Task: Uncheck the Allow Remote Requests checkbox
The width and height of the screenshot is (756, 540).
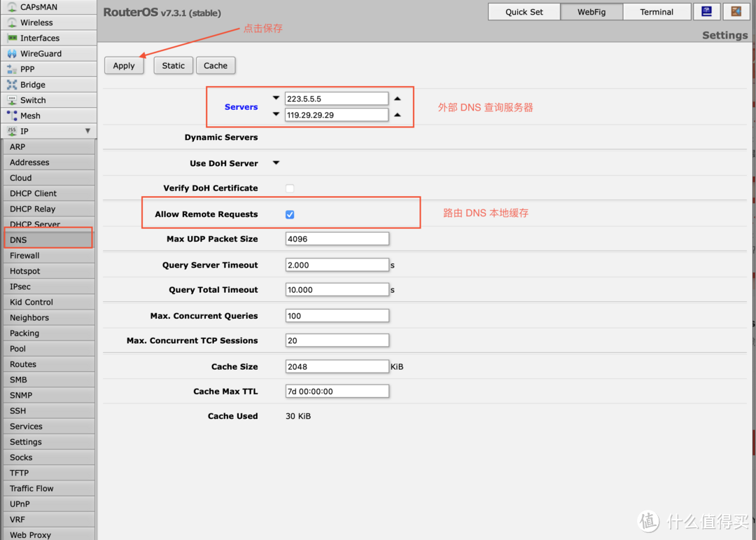Action: (289, 213)
